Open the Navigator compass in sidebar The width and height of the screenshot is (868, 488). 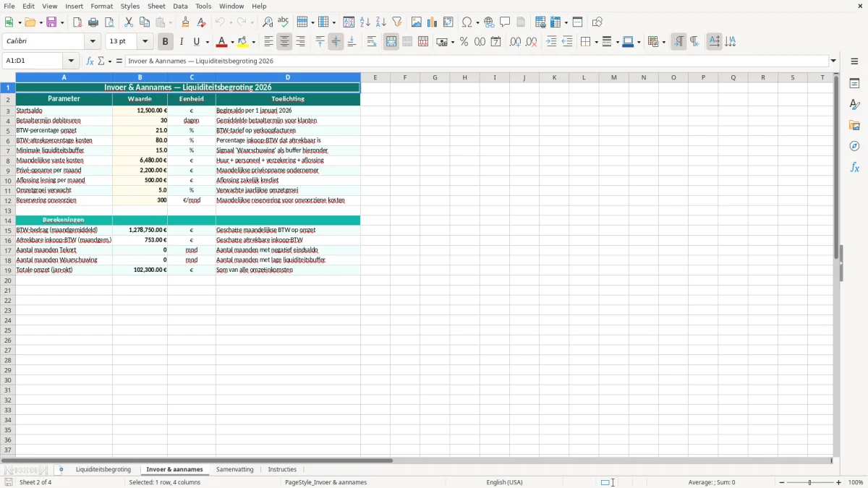click(854, 147)
